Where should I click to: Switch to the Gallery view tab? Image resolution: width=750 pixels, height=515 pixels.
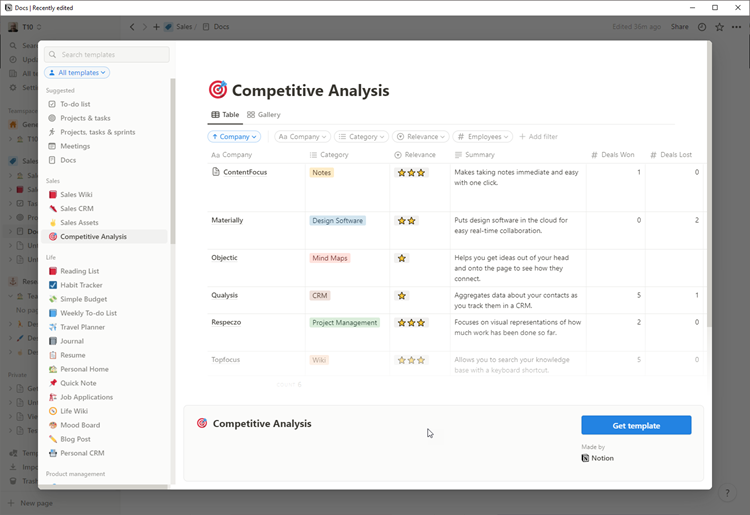(x=264, y=115)
